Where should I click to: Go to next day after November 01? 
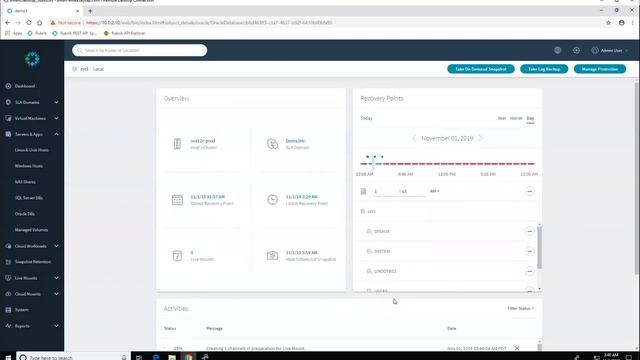click(480, 138)
